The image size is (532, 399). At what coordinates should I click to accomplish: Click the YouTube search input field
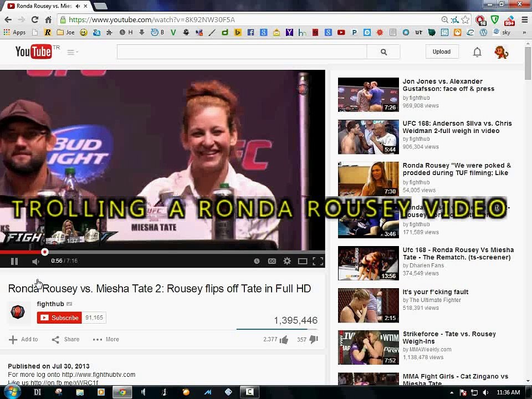tap(242, 52)
